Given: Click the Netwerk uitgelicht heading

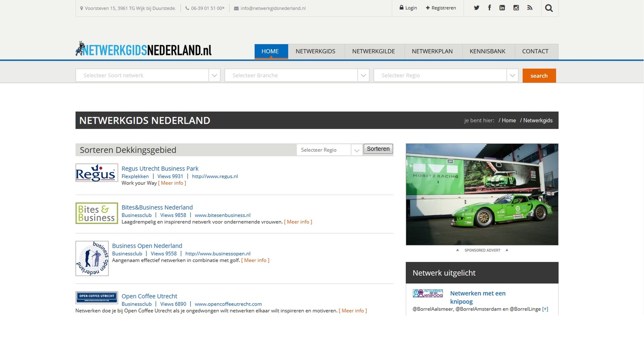Looking at the screenshot, I should [x=444, y=273].
